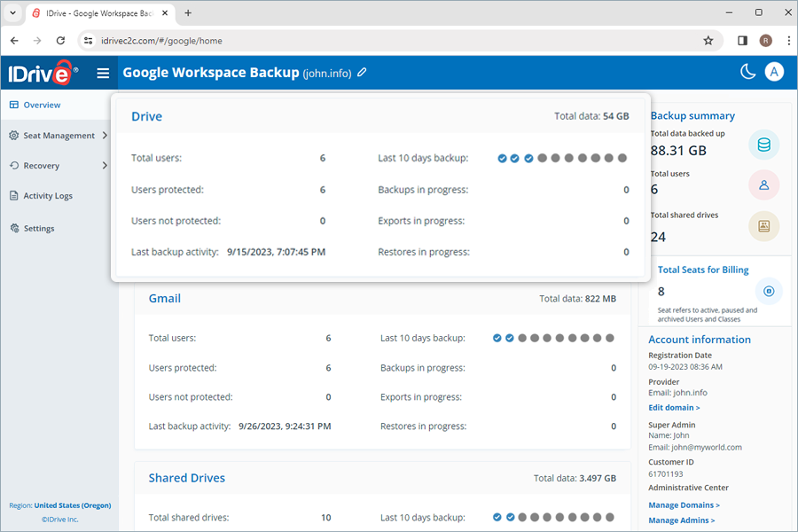Click Drive last backup activity 9/15/2023 timestamp
This screenshot has width=798, height=532.
276,252
